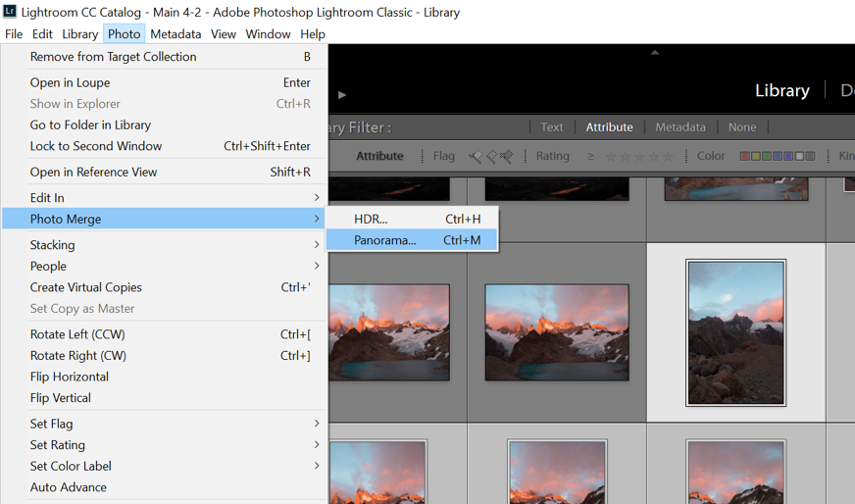The width and height of the screenshot is (855, 504).
Task: Choose Go to Folder in Library
Action: pos(164,125)
